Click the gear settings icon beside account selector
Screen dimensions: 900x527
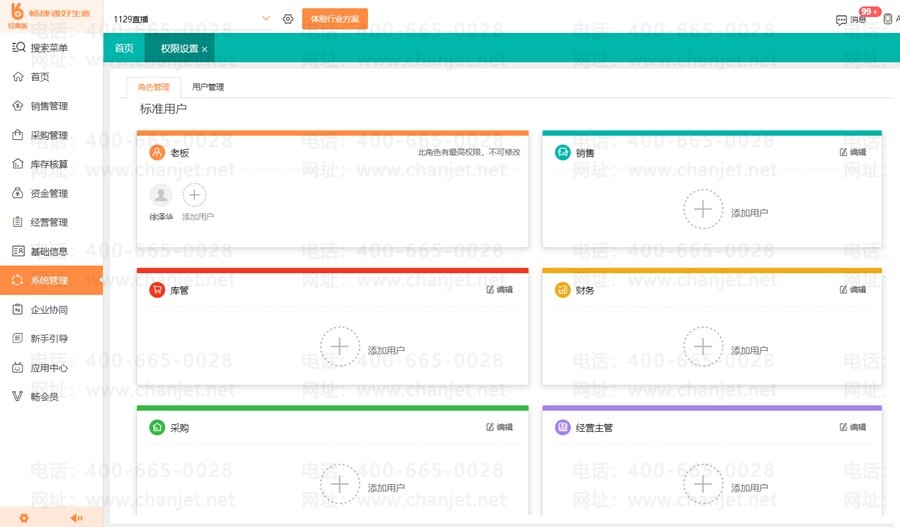288,19
